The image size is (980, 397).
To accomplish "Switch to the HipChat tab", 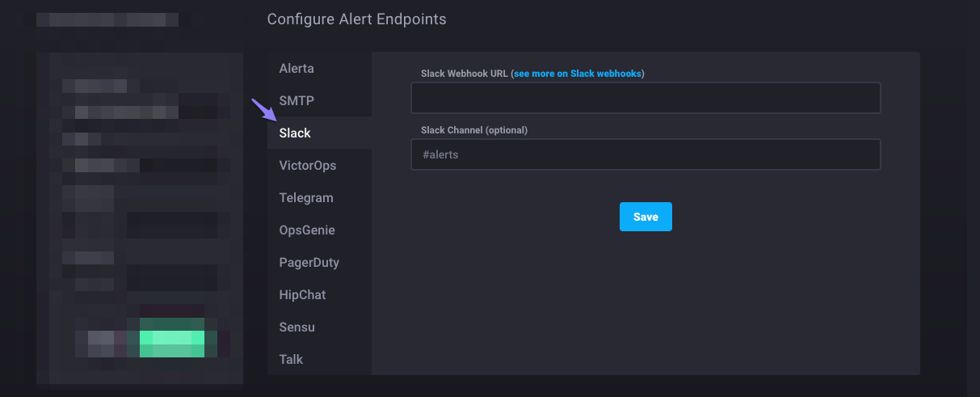I will coord(302,295).
